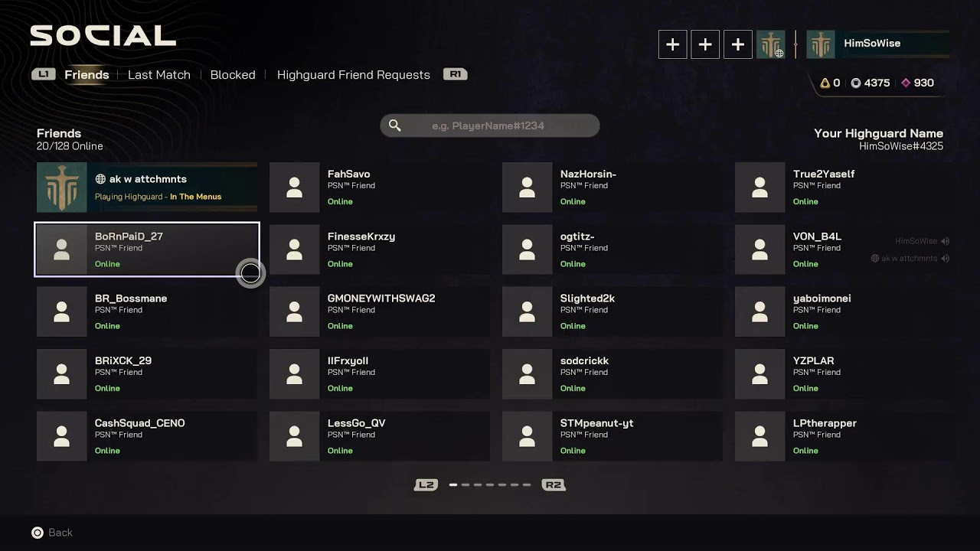Click NazHorsin-'s avatar icon

pos(528,187)
